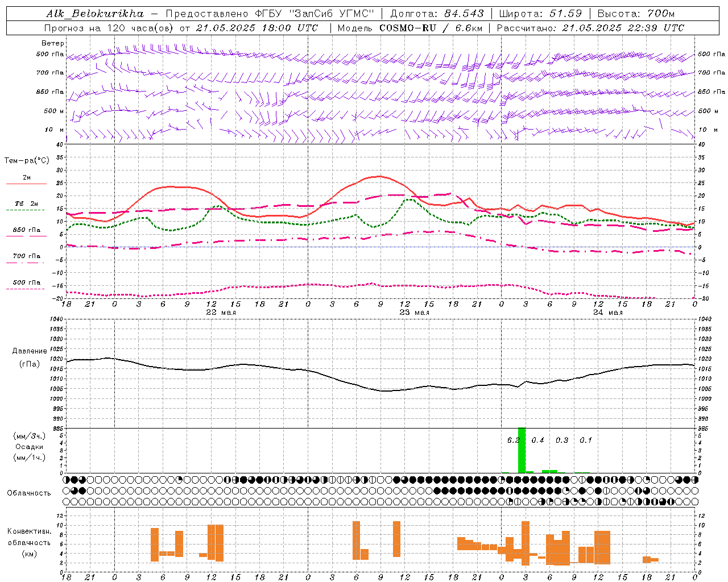728x582 pixels.
Task: Select the elevation text Высота: 700м
Action: pos(636,13)
